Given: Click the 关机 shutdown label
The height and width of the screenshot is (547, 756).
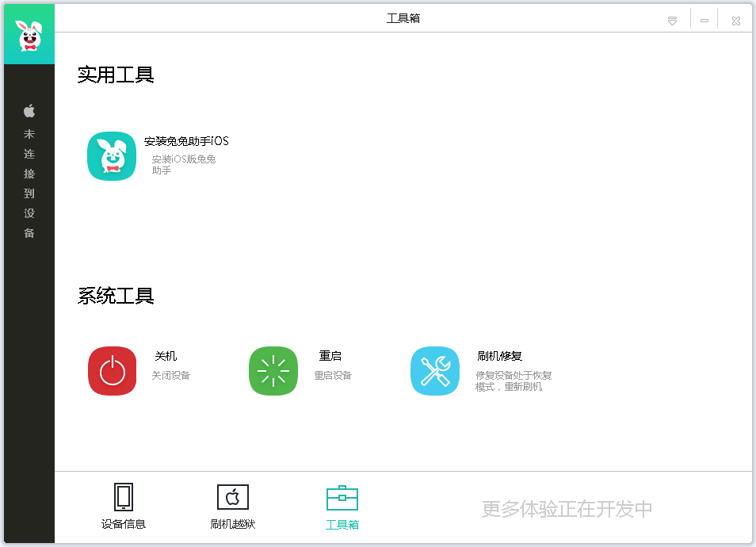Looking at the screenshot, I should [166, 355].
